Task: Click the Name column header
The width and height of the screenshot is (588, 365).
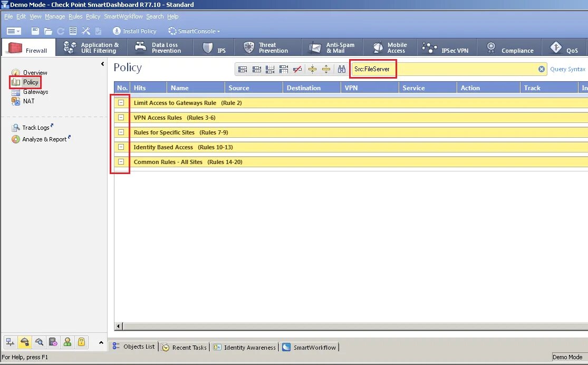Action: [x=196, y=88]
